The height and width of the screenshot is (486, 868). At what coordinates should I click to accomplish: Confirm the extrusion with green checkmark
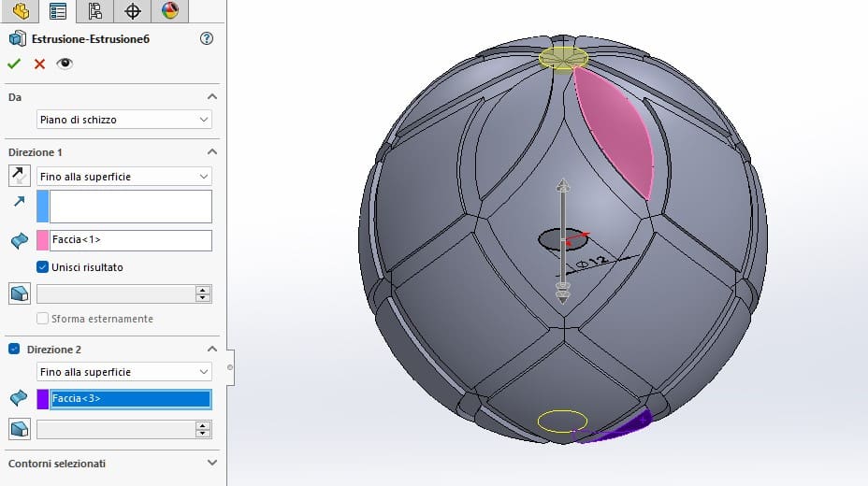tap(14, 64)
